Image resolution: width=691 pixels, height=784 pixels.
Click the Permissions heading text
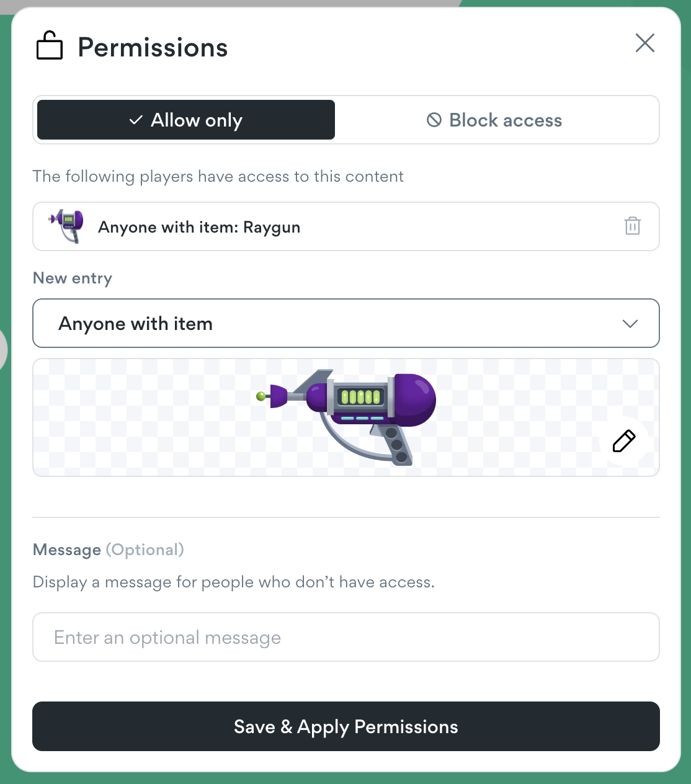pyautogui.click(x=153, y=48)
